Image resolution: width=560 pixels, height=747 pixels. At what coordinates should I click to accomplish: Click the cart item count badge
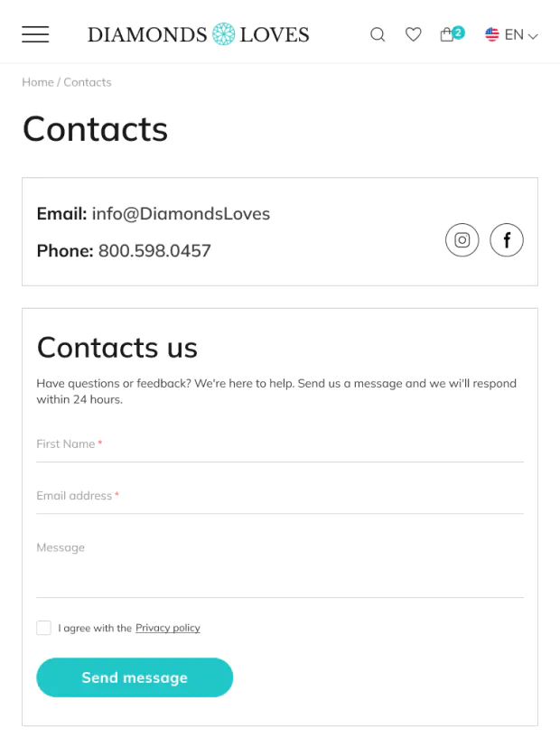(459, 32)
